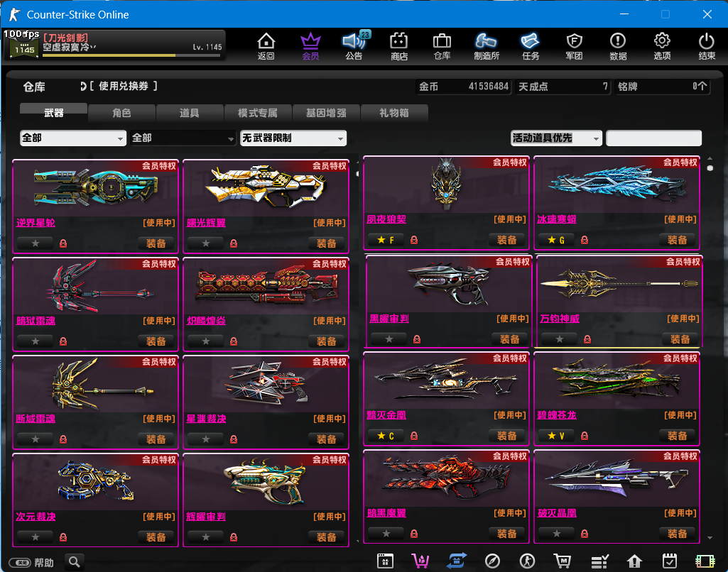Toggle the star G button on 冰璃寒蛸
The image size is (728, 572).
(x=556, y=240)
